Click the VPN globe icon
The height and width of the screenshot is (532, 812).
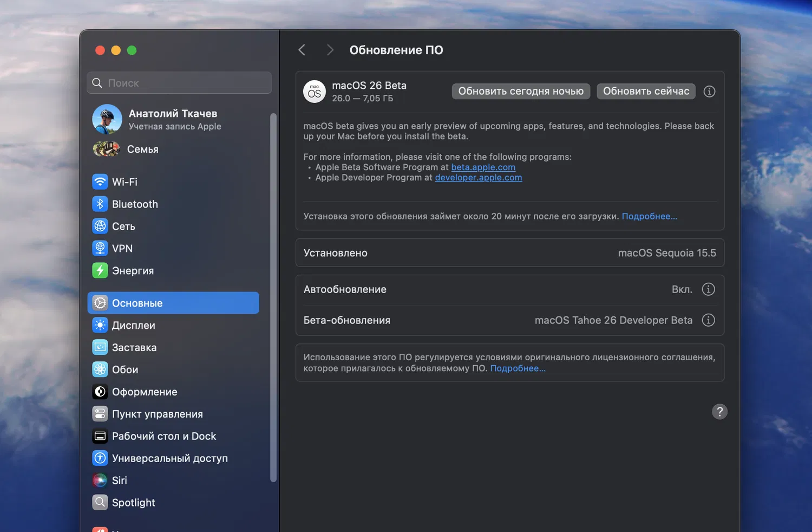click(x=100, y=249)
